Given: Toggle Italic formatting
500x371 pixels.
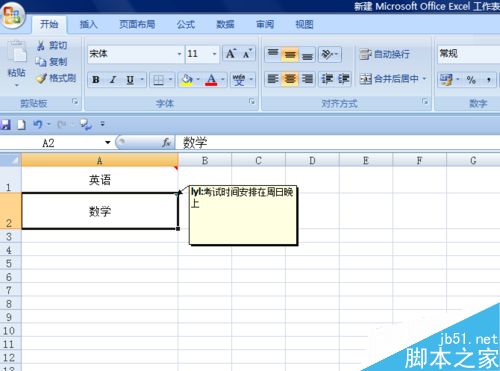Looking at the screenshot, I should (x=113, y=80).
